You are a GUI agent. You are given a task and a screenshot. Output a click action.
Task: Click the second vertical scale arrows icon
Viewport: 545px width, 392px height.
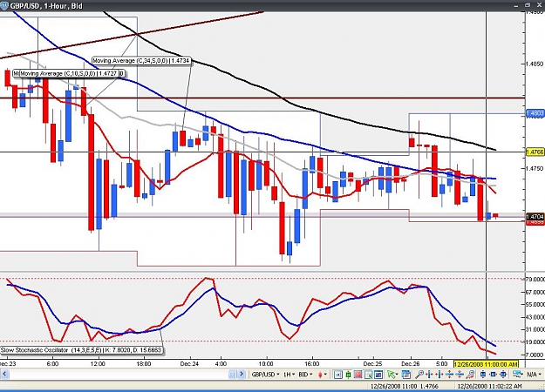(x=460, y=375)
